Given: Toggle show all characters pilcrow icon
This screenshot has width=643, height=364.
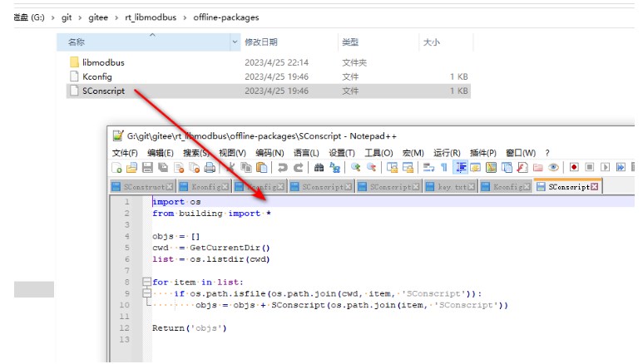Looking at the screenshot, I should pos(444,168).
